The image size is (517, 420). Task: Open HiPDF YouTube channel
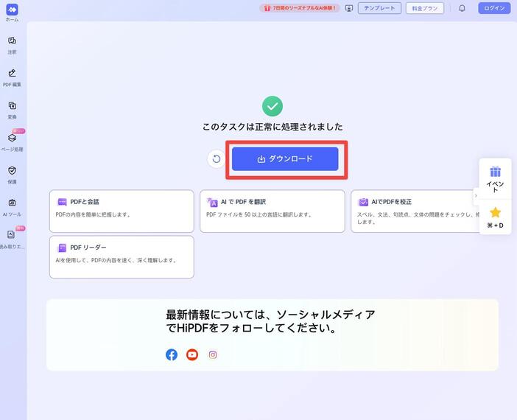(x=192, y=354)
